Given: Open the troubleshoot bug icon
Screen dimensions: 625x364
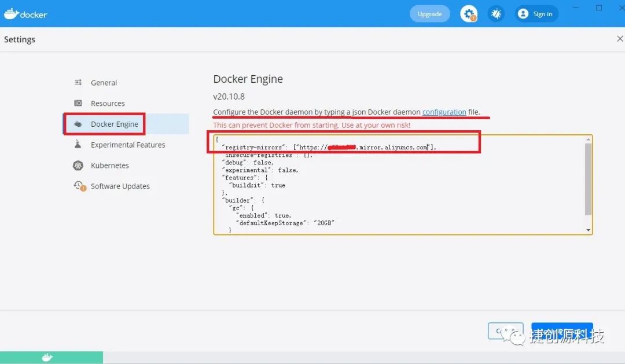Looking at the screenshot, I should pos(496,14).
